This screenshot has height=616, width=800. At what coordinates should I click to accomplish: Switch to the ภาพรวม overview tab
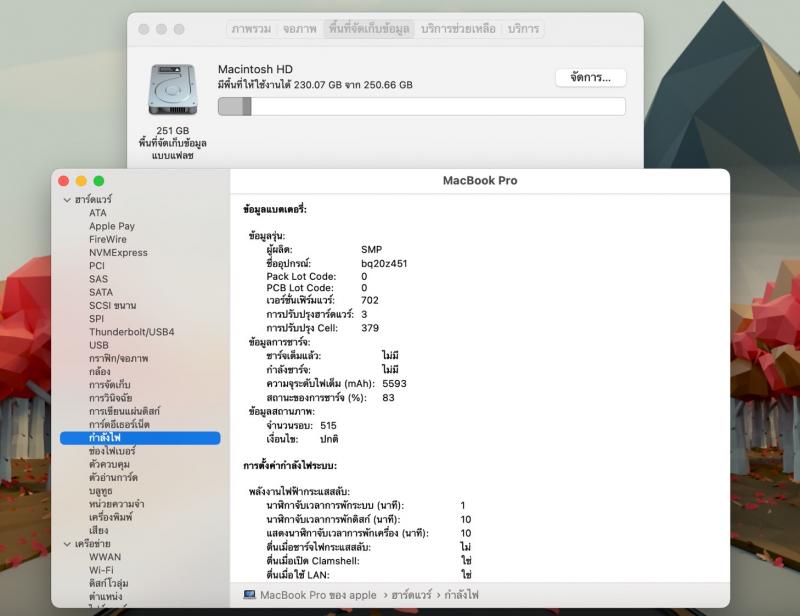pos(250,29)
